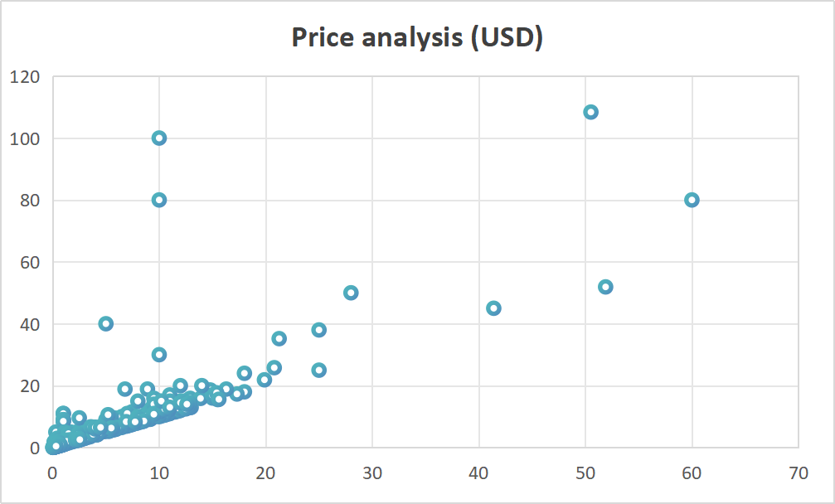
Task: Click the vertical axis label 60
Action: click(30, 262)
